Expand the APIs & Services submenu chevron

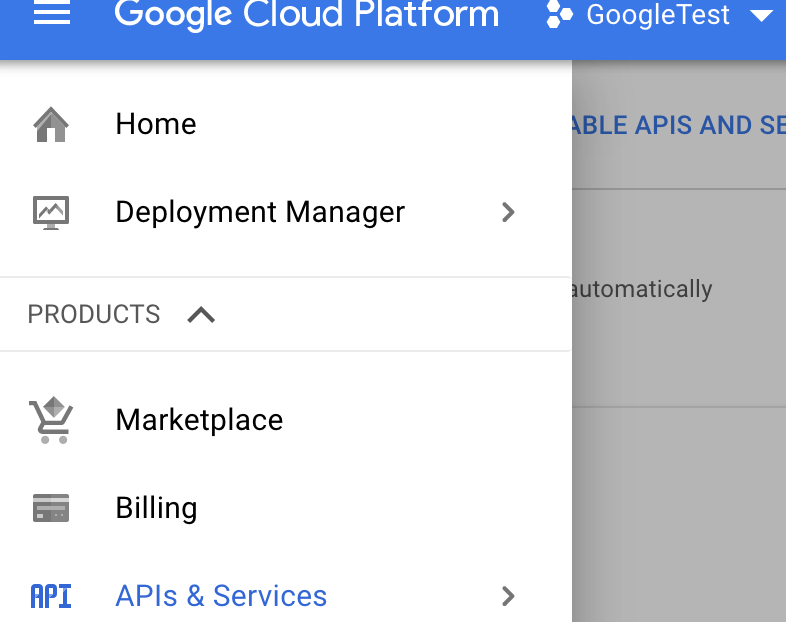point(508,597)
